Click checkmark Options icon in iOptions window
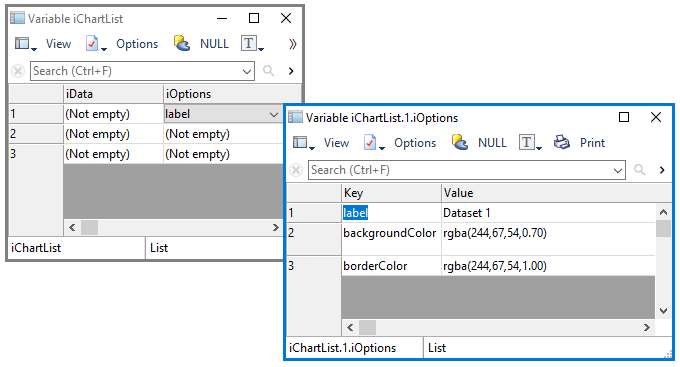This screenshot has width=680, height=367. pyautogui.click(x=373, y=143)
